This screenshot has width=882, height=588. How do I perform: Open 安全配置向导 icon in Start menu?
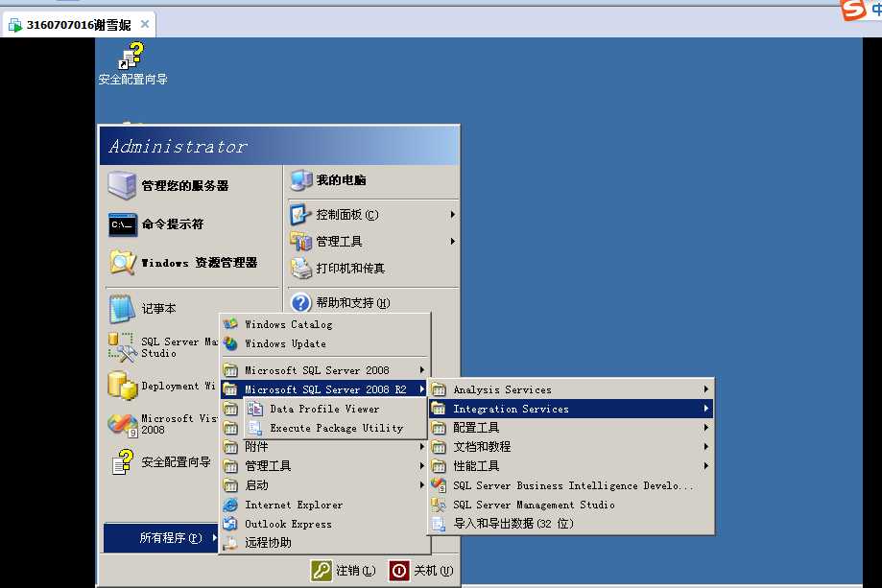122,462
